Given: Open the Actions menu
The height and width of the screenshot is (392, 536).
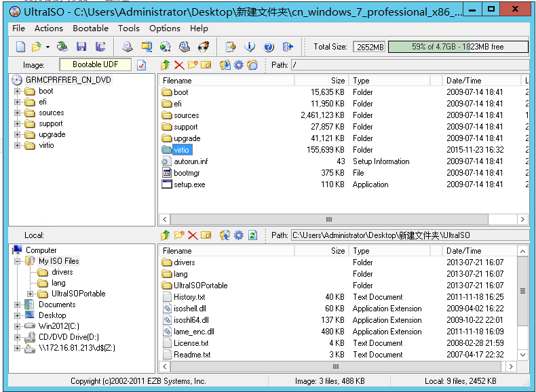Looking at the screenshot, I should click(x=49, y=28).
